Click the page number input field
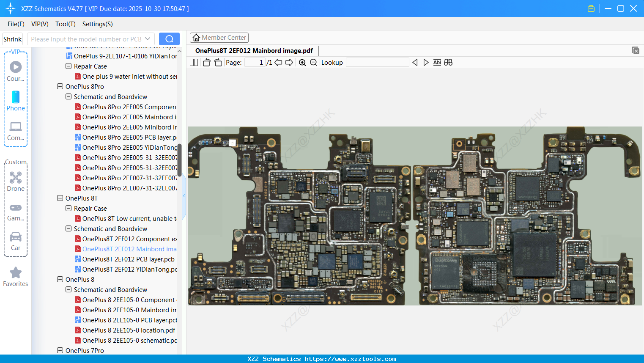Screen dimensions: 644x363 254,62
